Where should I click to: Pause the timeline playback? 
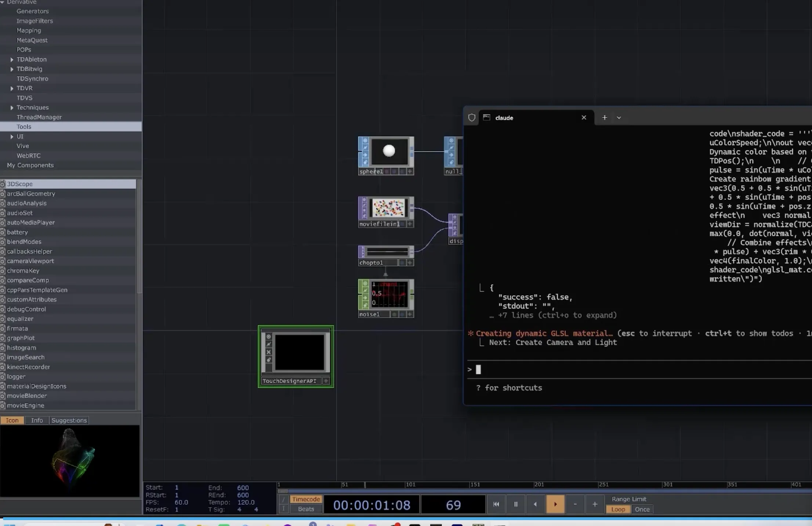(515, 504)
